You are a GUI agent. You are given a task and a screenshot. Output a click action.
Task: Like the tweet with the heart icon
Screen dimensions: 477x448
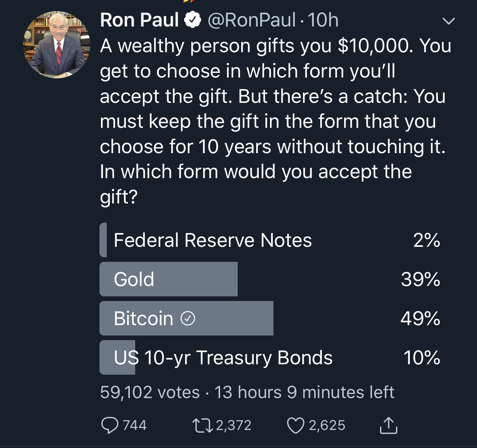click(x=295, y=425)
